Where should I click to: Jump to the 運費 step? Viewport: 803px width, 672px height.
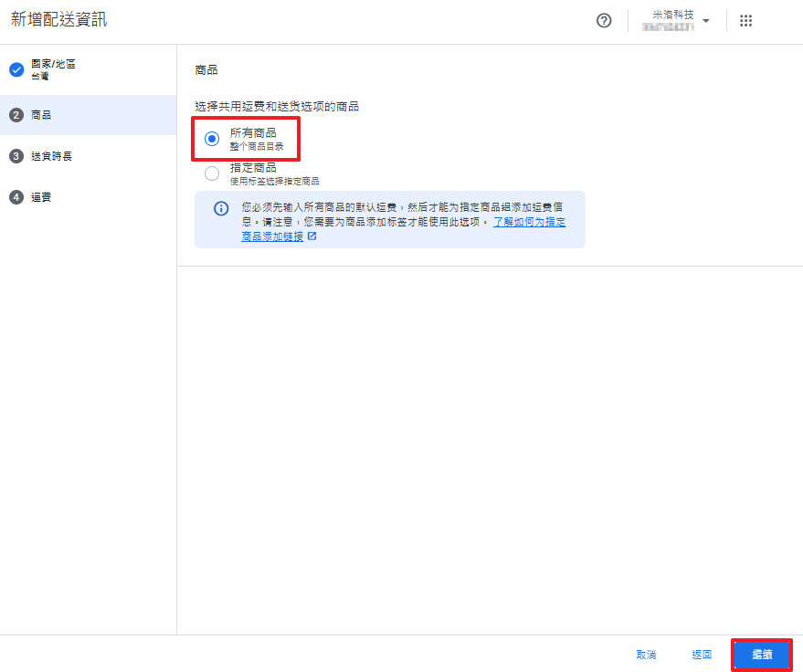(41, 197)
